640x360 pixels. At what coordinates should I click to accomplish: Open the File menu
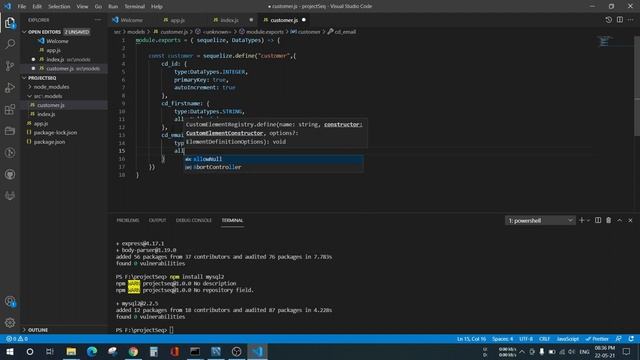pos(22,6)
